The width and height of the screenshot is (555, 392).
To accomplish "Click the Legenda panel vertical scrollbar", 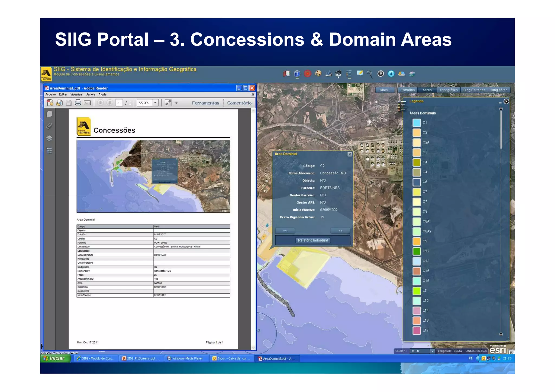I will click(x=501, y=221).
